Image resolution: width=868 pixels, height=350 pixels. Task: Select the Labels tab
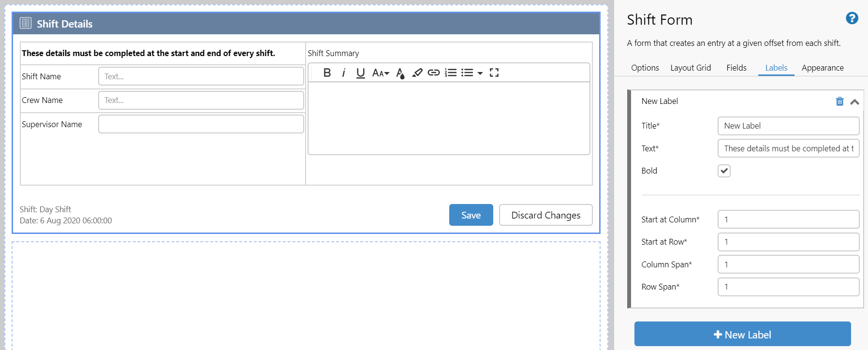click(776, 68)
